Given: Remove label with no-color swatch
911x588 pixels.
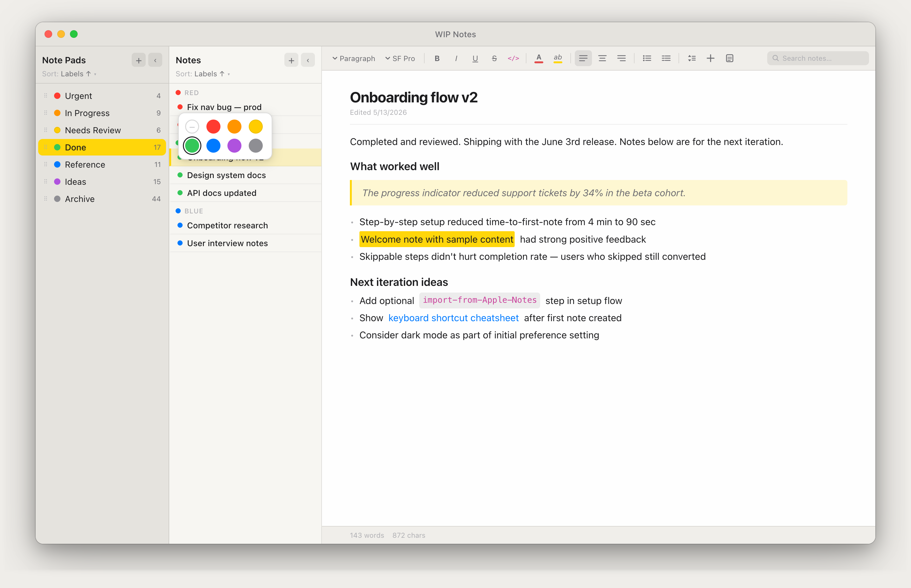Looking at the screenshot, I should (x=192, y=126).
